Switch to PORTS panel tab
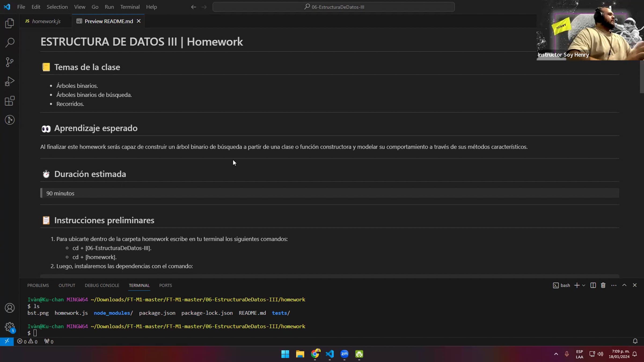 click(x=166, y=285)
